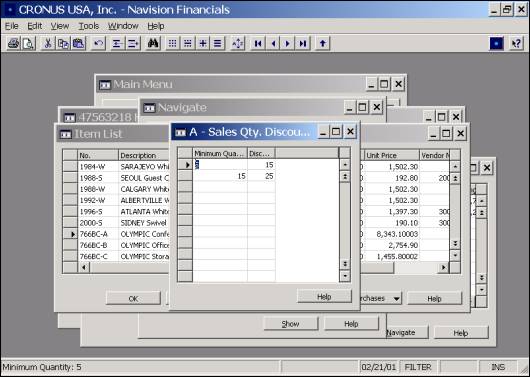Click unit price 192.80 cell
Screen dimensions: 530x377
(391, 178)
